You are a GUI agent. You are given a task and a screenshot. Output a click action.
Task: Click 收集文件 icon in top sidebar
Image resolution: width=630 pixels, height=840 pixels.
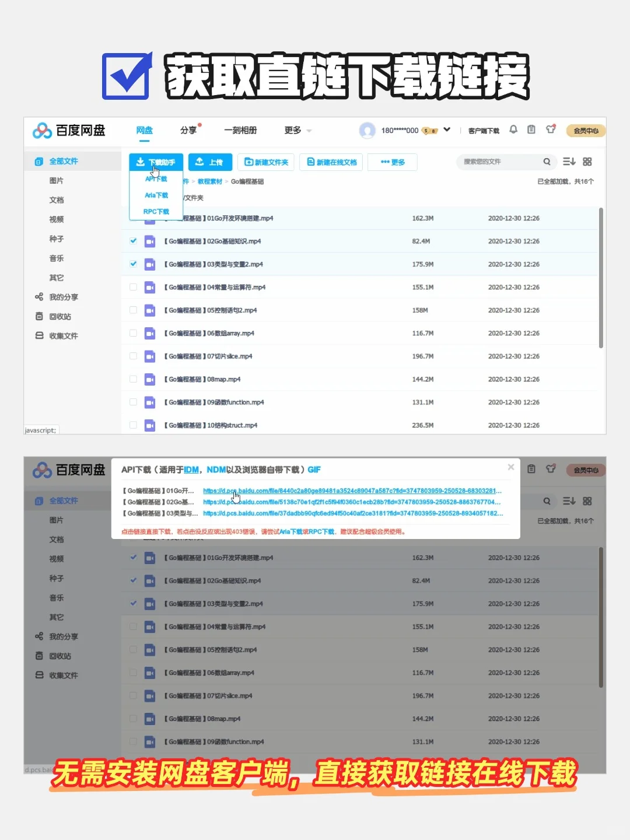pos(39,335)
